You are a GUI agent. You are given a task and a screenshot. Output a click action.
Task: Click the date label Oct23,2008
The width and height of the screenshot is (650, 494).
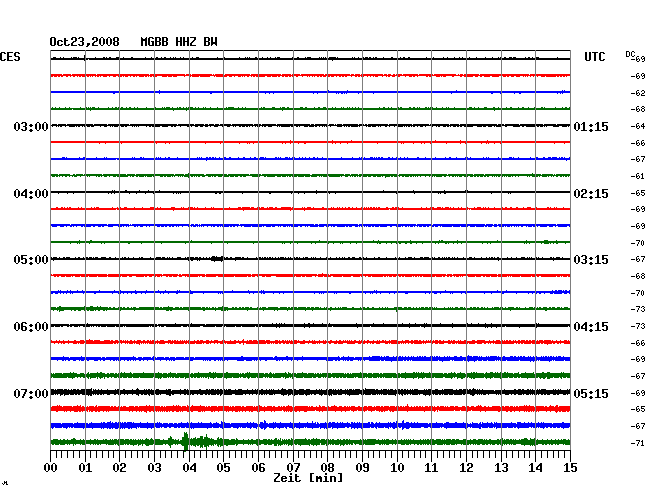pos(85,42)
